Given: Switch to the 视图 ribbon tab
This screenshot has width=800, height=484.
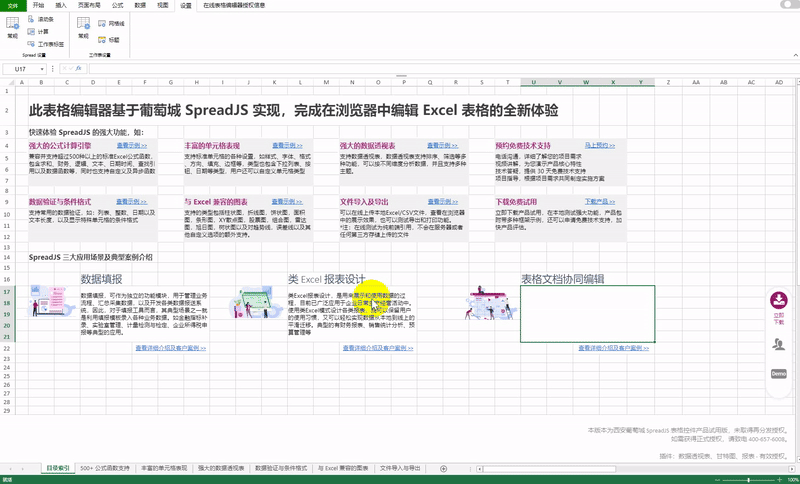Looking at the screenshot, I should click(163, 5).
